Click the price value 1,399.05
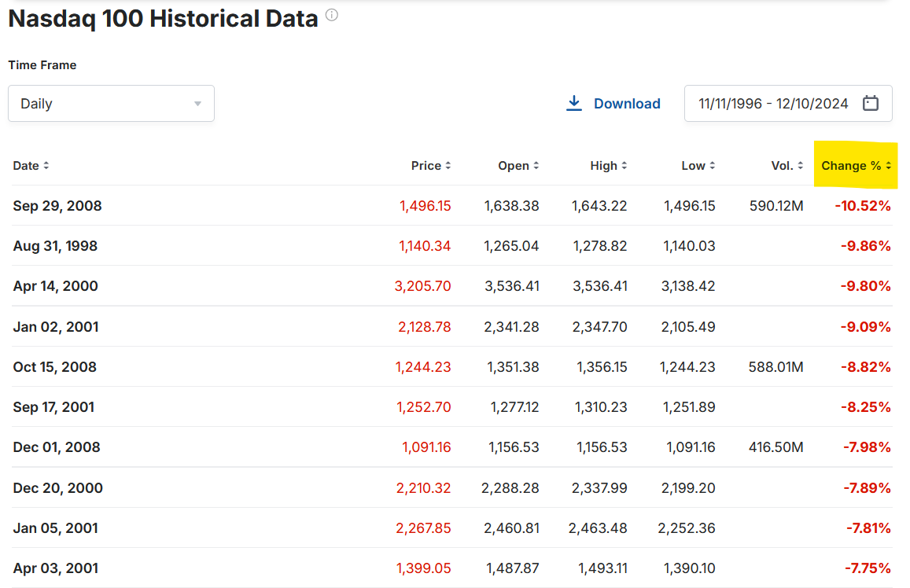The image size is (910, 588). pos(424,568)
